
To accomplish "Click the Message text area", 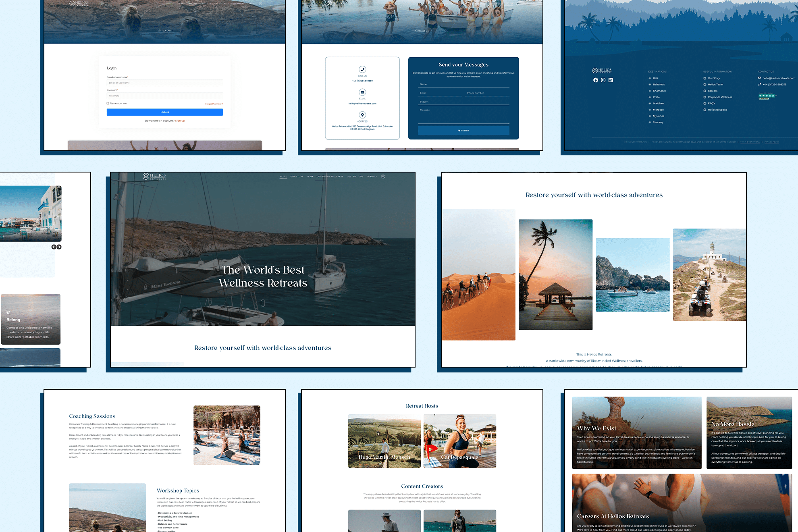I will click(463, 115).
